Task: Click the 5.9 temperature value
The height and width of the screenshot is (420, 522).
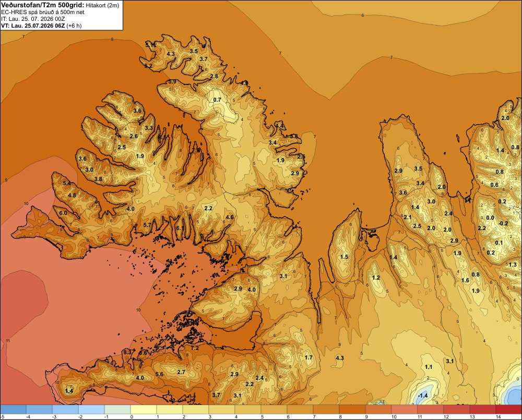Action: [172, 81]
